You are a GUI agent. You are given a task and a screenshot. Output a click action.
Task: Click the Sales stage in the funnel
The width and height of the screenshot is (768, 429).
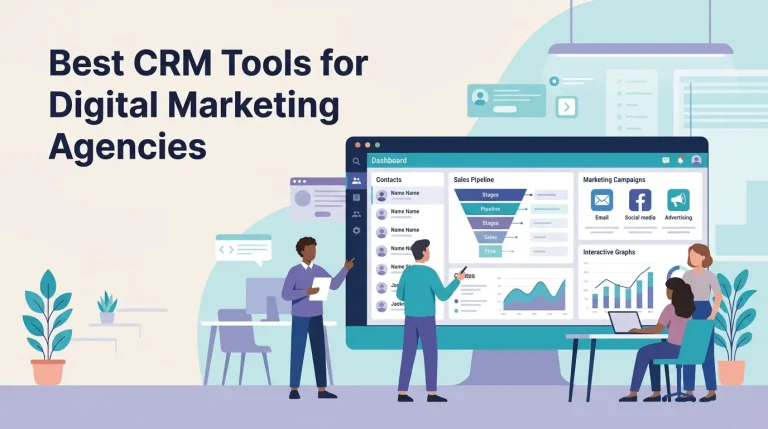click(490, 237)
